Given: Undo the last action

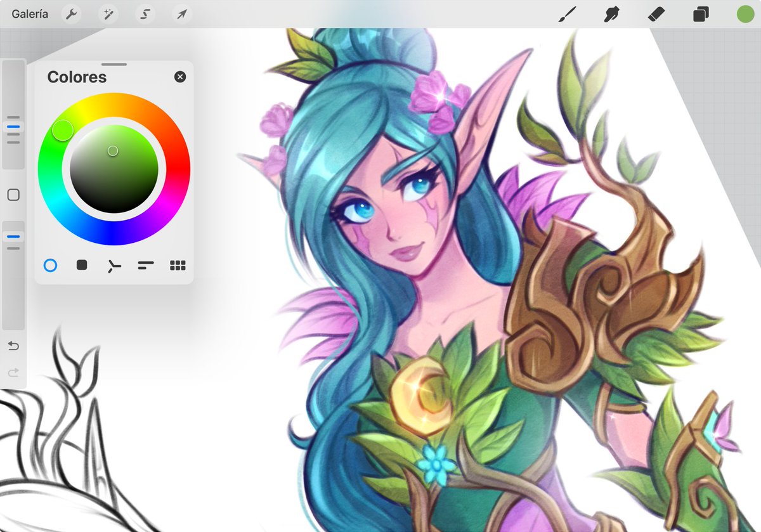Looking at the screenshot, I should click(x=13, y=346).
